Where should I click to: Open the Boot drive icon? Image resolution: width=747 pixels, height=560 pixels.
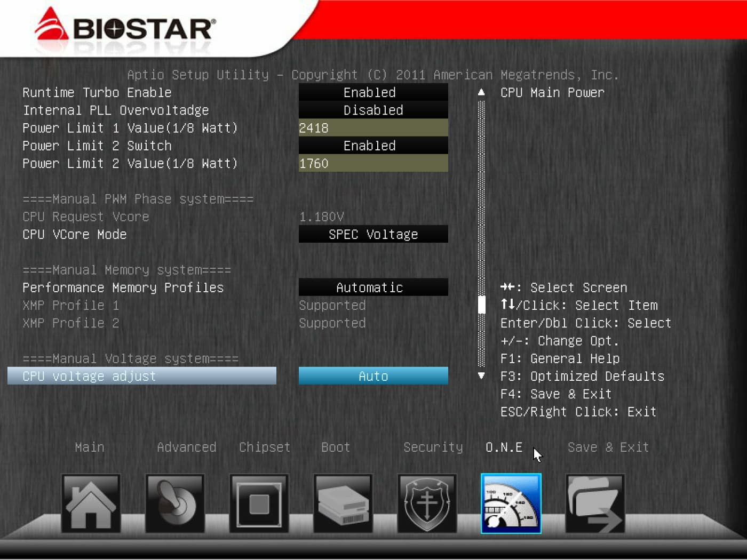(343, 503)
